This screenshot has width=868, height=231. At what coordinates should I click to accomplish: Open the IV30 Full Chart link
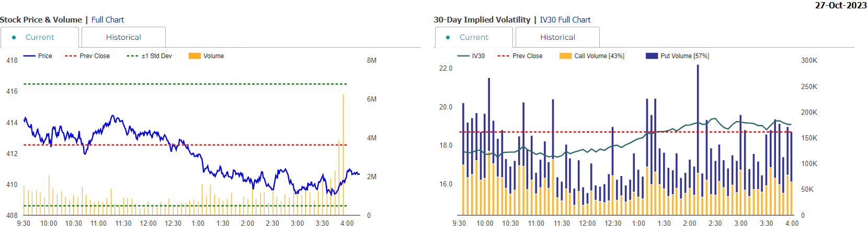pos(565,20)
